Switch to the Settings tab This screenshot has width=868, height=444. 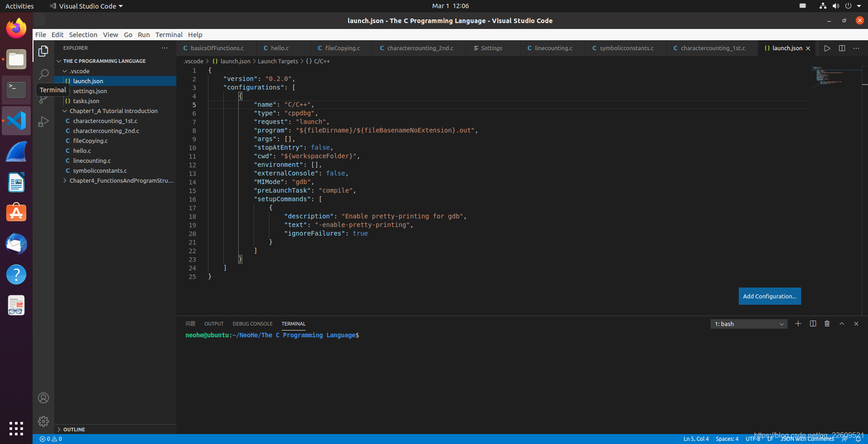click(x=491, y=48)
